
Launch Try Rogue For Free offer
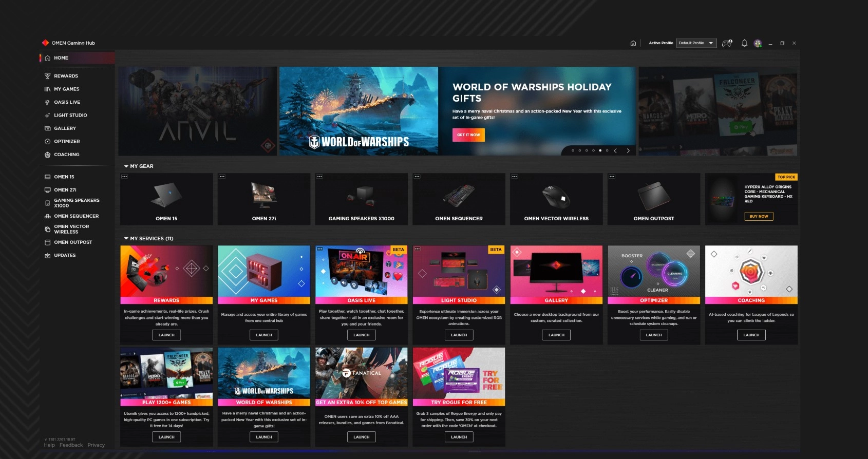[x=459, y=437]
